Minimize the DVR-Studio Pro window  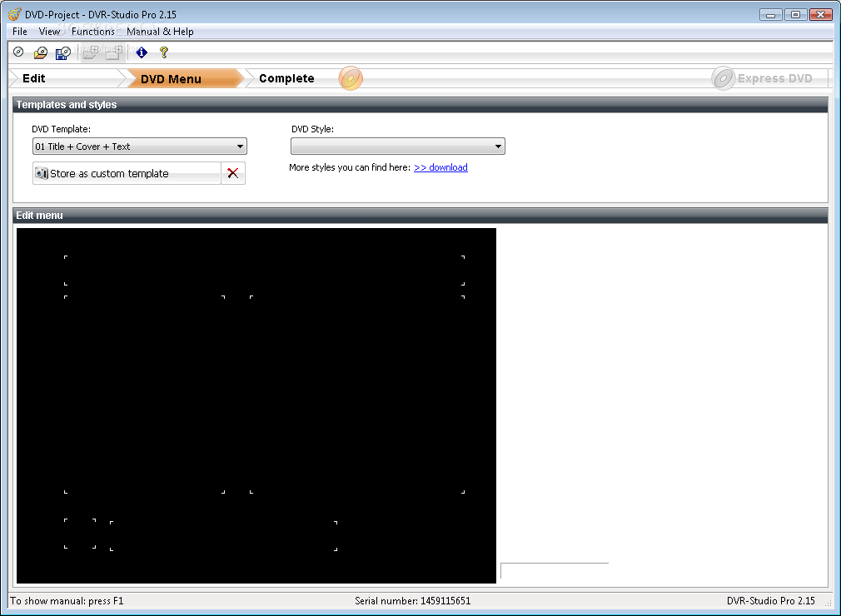tap(771, 14)
